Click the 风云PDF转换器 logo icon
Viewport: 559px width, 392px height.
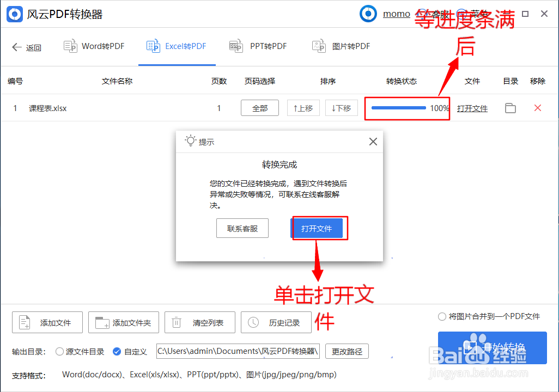pyautogui.click(x=14, y=14)
